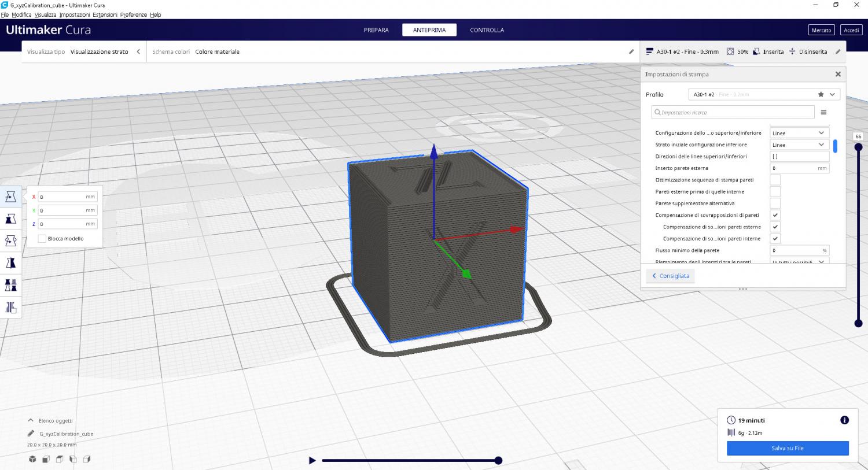Show print time info details icon
Viewport: 868px width, 470px height.
click(x=844, y=420)
